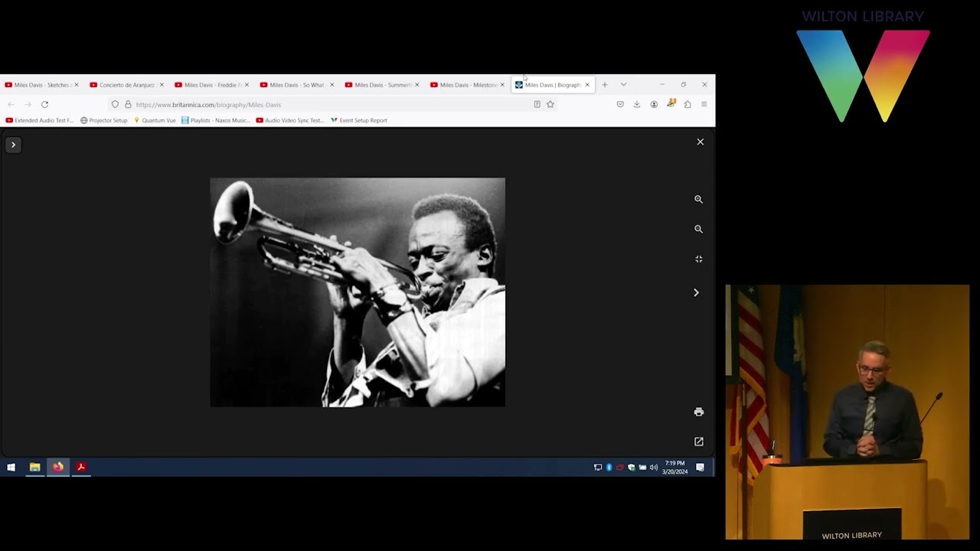The width and height of the screenshot is (980, 551).
Task: Show the extensions puzzle menu
Action: click(x=688, y=104)
